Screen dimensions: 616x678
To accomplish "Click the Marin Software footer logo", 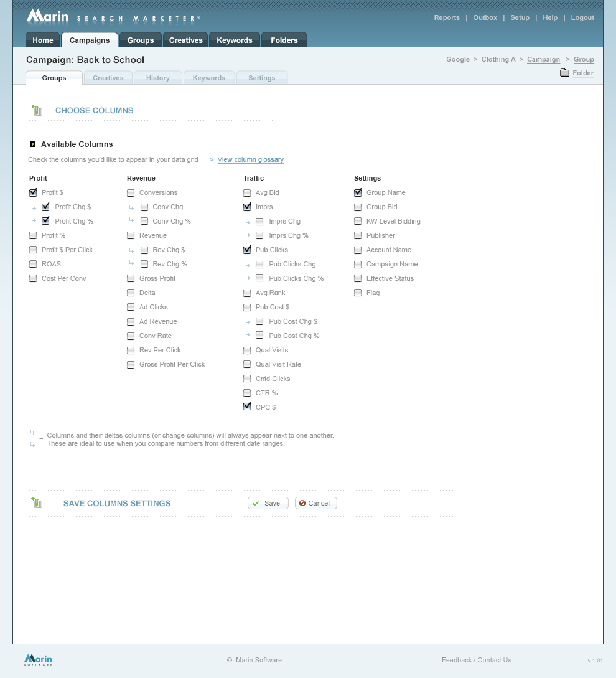I will (x=38, y=659).
